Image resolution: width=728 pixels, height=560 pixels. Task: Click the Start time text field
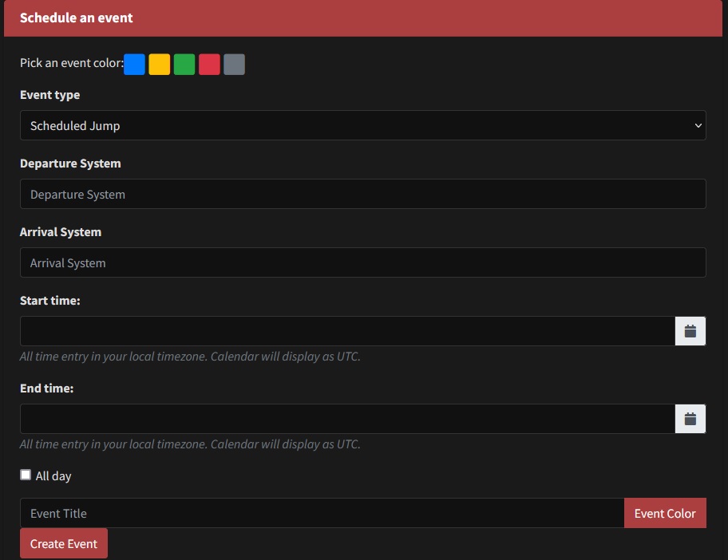[347, 331]
